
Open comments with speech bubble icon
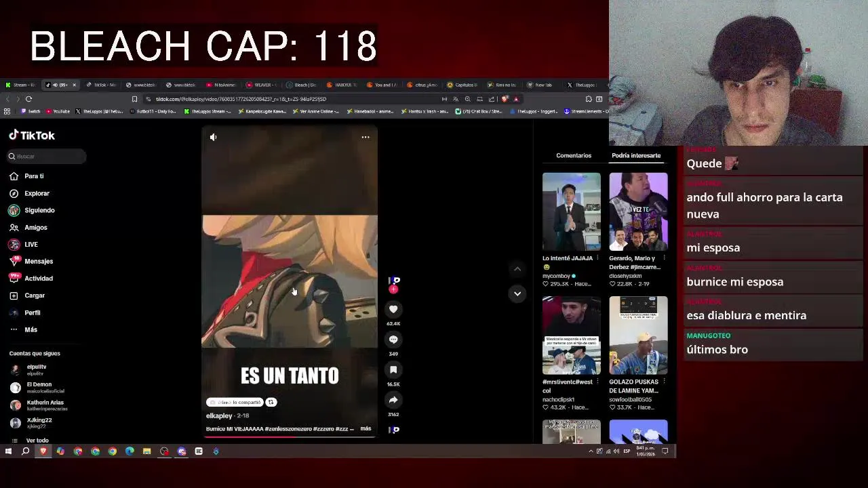(x=393, y=340)
